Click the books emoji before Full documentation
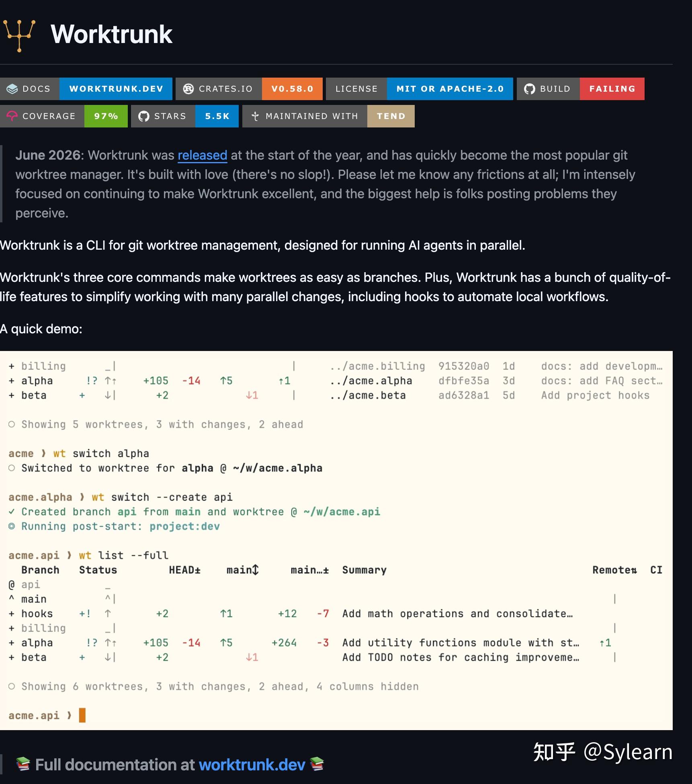This screenshot has height=784, width=692. point(23,764)
